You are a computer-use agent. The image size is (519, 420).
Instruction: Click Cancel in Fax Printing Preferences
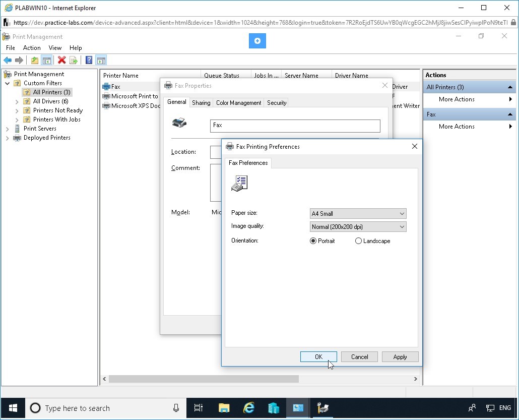coord(359,357)
